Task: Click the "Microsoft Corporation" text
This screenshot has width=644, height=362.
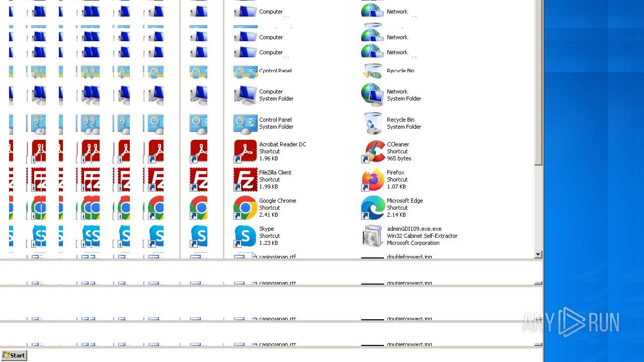Action: 413,243
